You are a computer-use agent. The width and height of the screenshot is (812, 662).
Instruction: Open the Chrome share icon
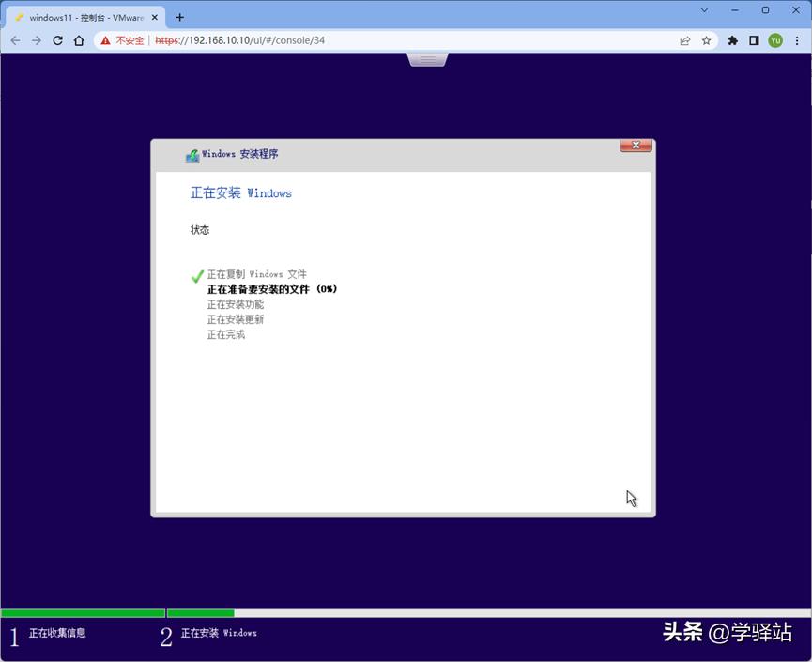point(684,40)
